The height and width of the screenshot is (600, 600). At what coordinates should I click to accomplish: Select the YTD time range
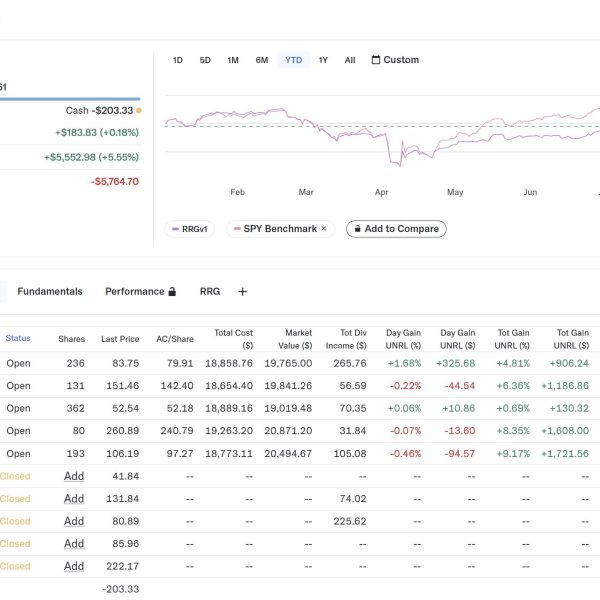coord(293,60)
